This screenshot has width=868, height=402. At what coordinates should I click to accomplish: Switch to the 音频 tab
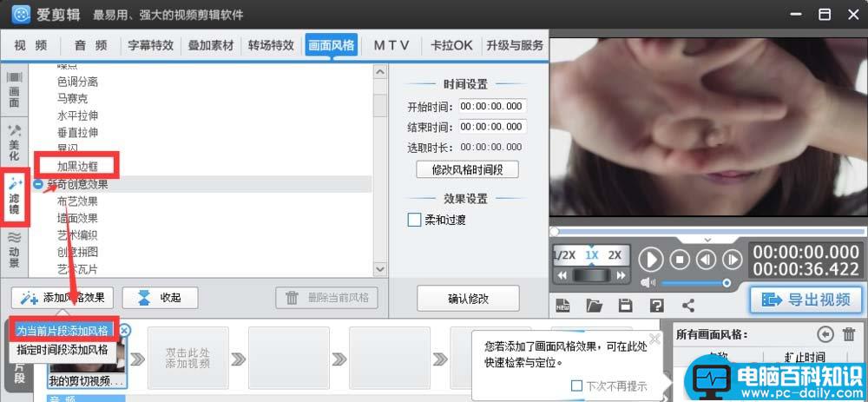(91, 45)
